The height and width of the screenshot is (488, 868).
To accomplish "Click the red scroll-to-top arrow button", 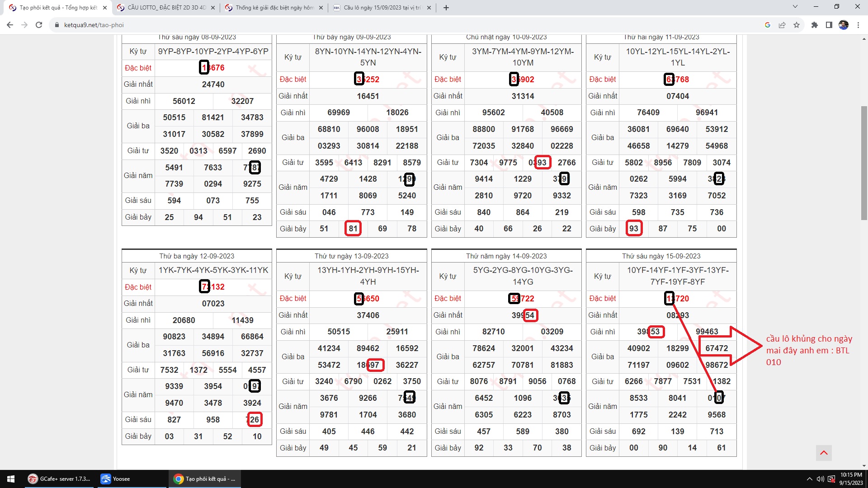I will tap(824, 453).
